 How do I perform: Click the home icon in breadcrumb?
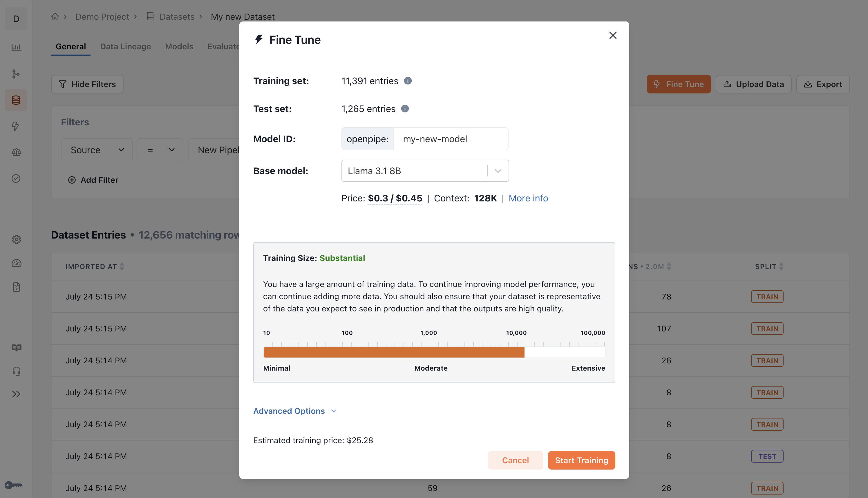tap(55, 17)
